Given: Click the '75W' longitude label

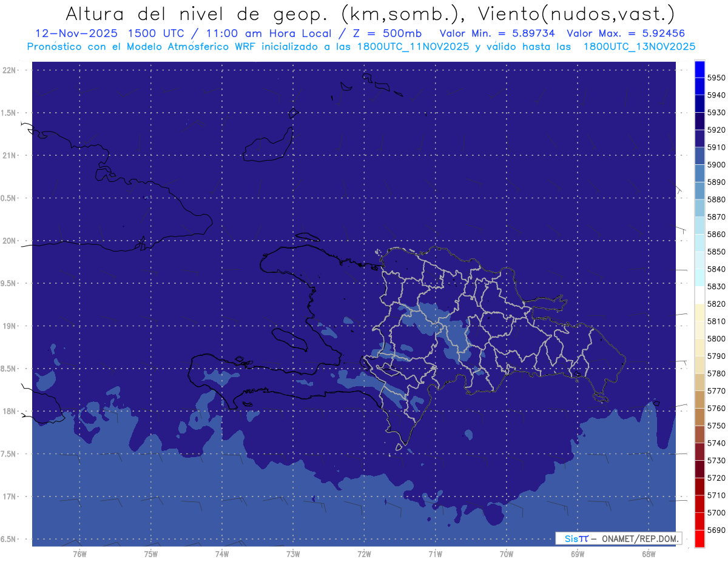Looking at the screenshot, I should [x=150, y=554].
